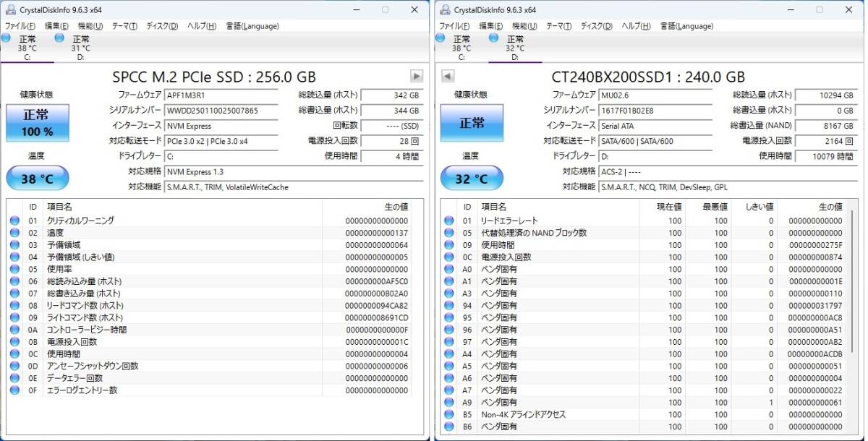
Task: Click status orb for リードコマンド数 row
Action: coord(15,305)
